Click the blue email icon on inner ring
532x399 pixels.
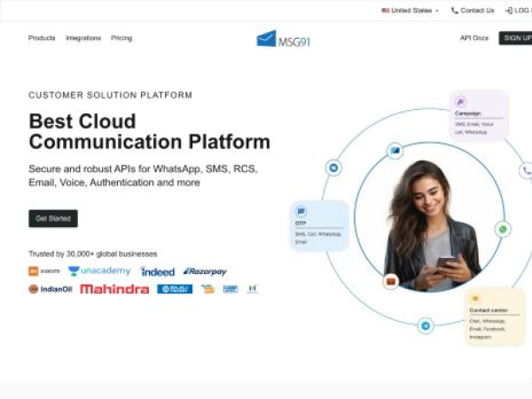(x=395, y=151)
